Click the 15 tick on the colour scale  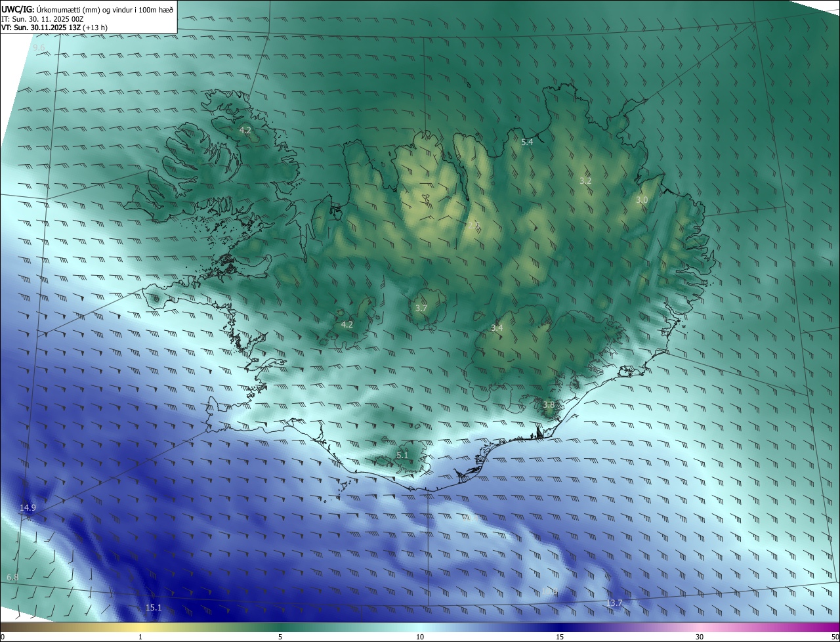[560, 637]
